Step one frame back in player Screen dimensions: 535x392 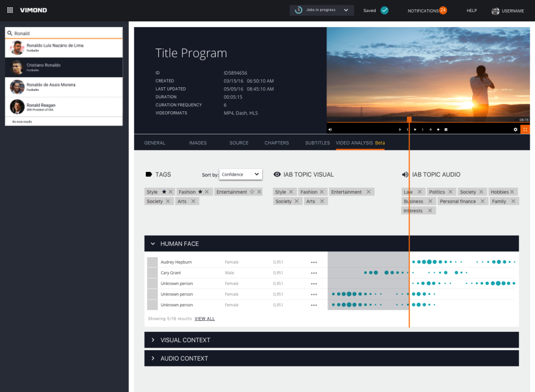(x=408, y=130)
